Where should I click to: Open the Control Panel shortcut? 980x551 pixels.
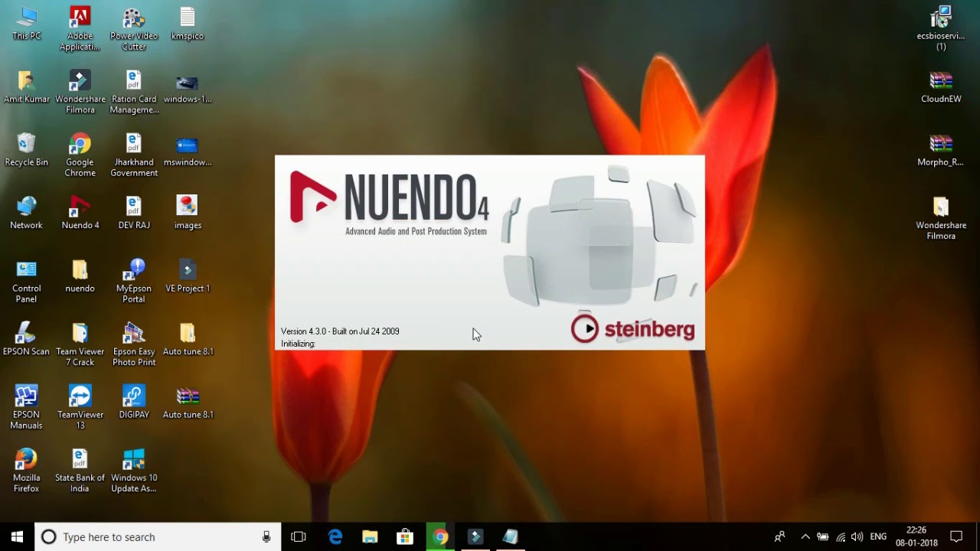(26, 281)
